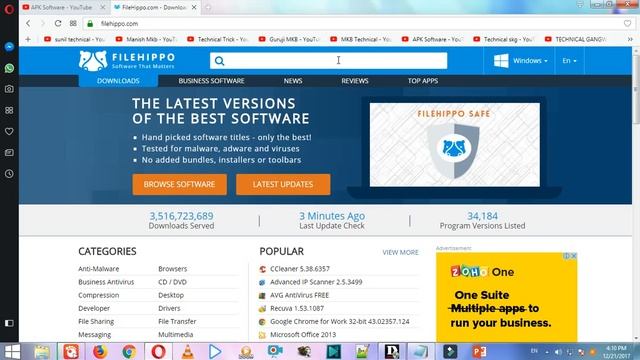640x360 pixels.
Task: Open Messenger in the Opera sidebar
Action: (9, 47)
